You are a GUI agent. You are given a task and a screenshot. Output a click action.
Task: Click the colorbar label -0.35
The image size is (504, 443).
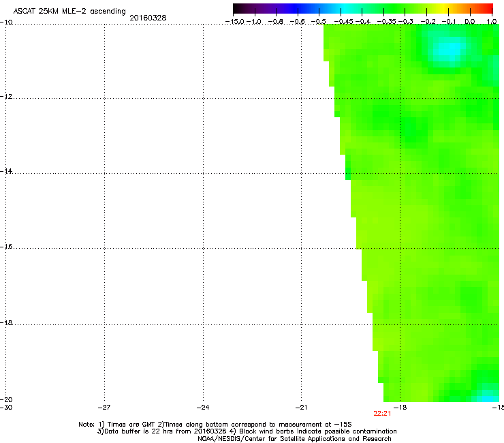[386, 22]
